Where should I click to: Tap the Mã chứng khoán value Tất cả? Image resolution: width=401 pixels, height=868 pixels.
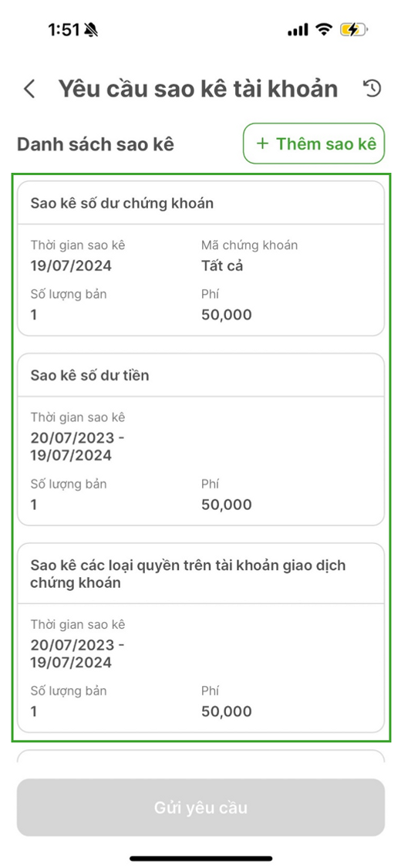pos(222,266)
